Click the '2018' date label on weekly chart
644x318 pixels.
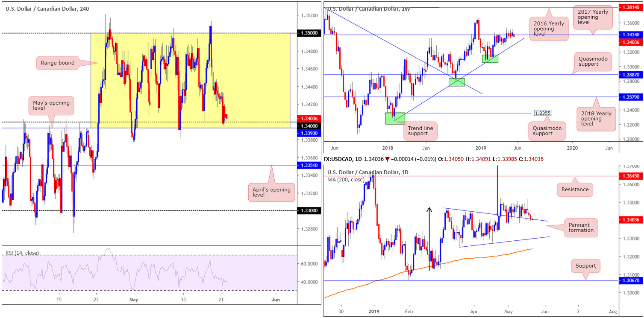click(x=388, y=147)
